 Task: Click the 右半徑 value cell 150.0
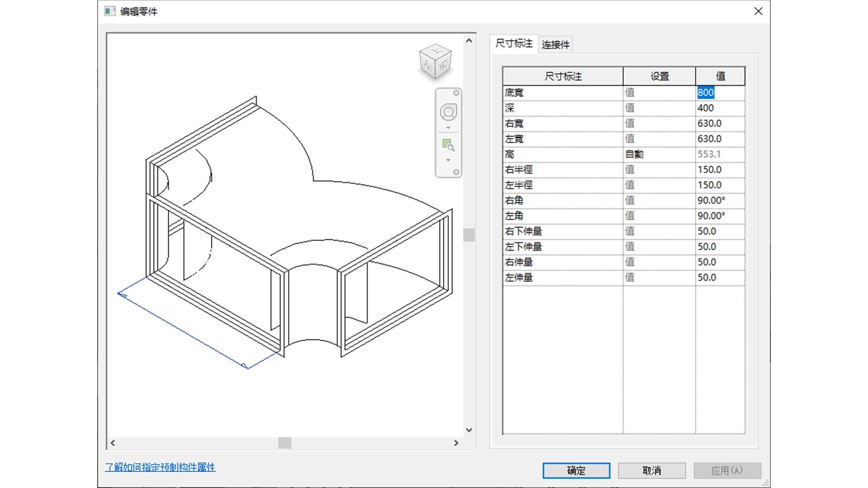[x=719, y=169]
